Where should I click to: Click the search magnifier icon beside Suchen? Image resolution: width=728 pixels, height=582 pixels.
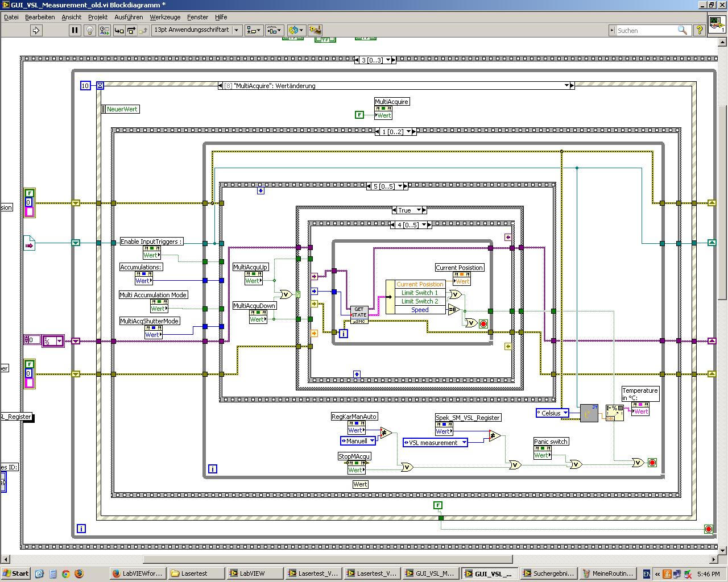click(x=682, y=30)
